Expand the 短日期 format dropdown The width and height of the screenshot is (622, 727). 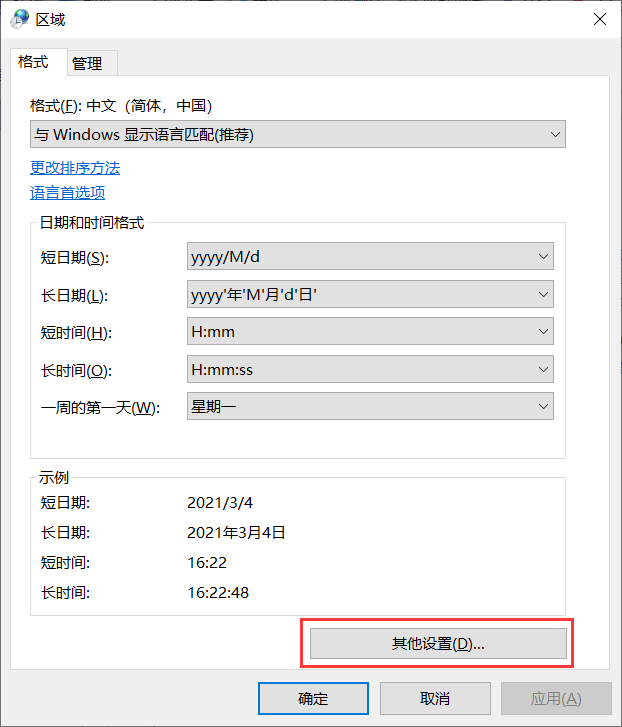pos(370,256)
